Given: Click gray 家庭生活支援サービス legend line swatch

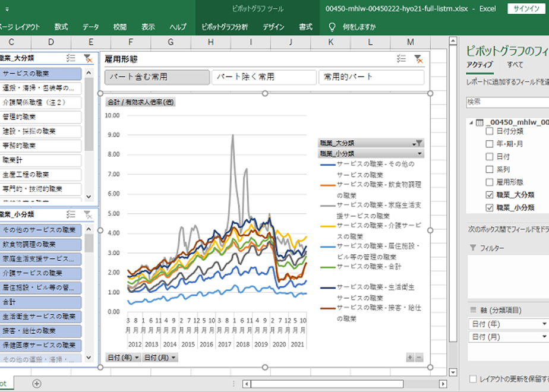Looking at the screenshot, I should tap(328, 206).
